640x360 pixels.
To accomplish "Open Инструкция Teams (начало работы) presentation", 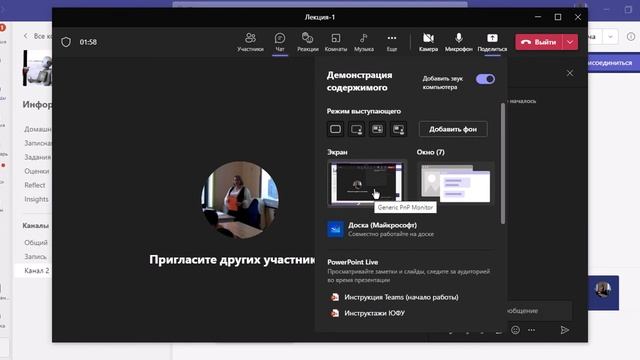I will coord(394,297).
